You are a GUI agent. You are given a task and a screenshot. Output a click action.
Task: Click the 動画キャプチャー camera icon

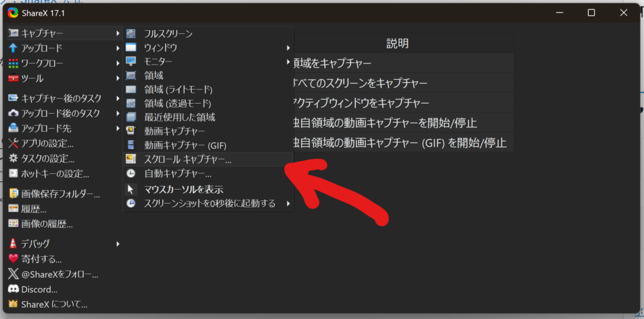[131, 131]
